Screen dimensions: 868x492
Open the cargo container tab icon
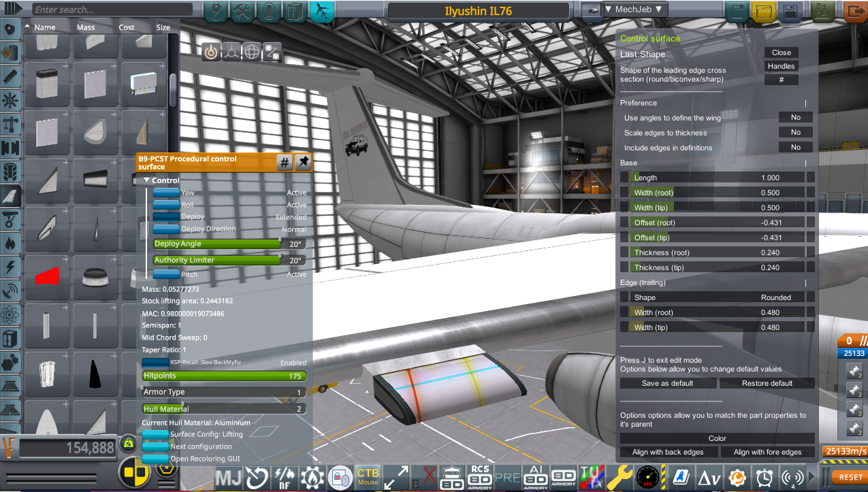[x=295, y=11]
